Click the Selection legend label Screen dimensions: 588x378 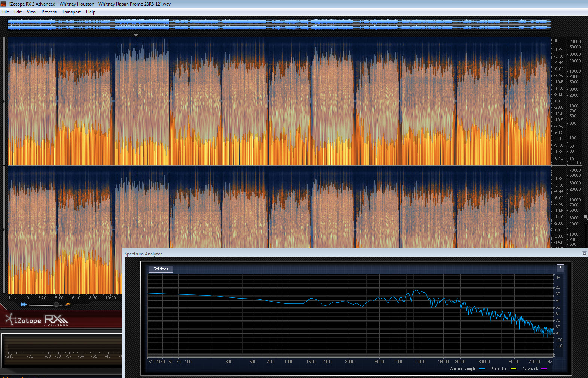tap(499, 369)
